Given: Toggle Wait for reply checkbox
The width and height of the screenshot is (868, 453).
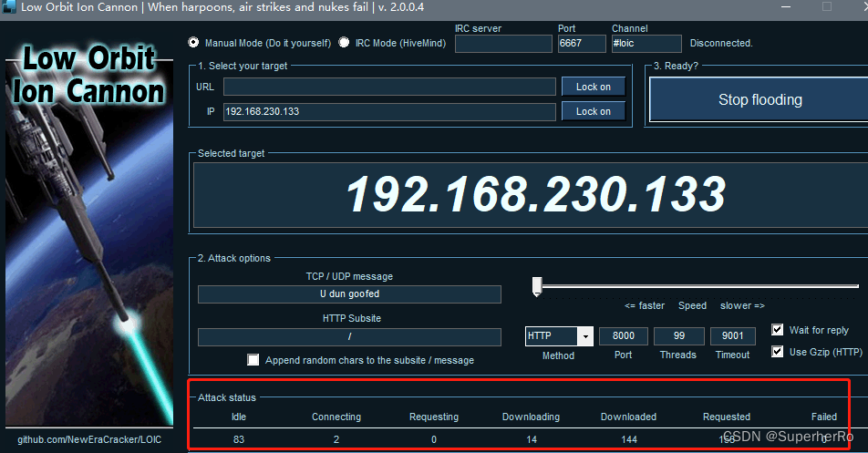Looking at the screenshot, I should pos(777,330).
